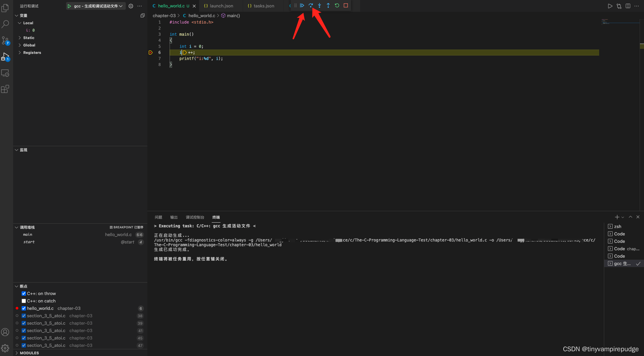Open the Remote Explorer activity icon
Image resolution: width=644 pixels, height=356 pixels.
tap(5, 73)
